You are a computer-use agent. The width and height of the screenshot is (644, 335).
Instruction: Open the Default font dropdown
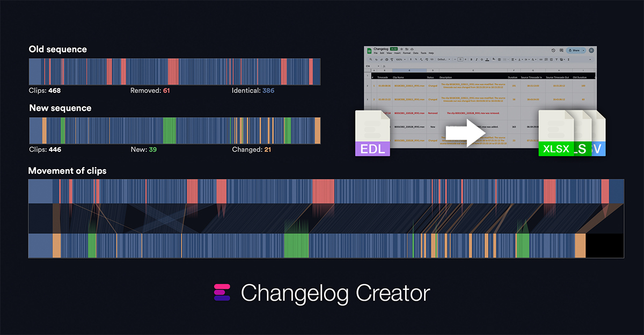[x=444, y=59]
